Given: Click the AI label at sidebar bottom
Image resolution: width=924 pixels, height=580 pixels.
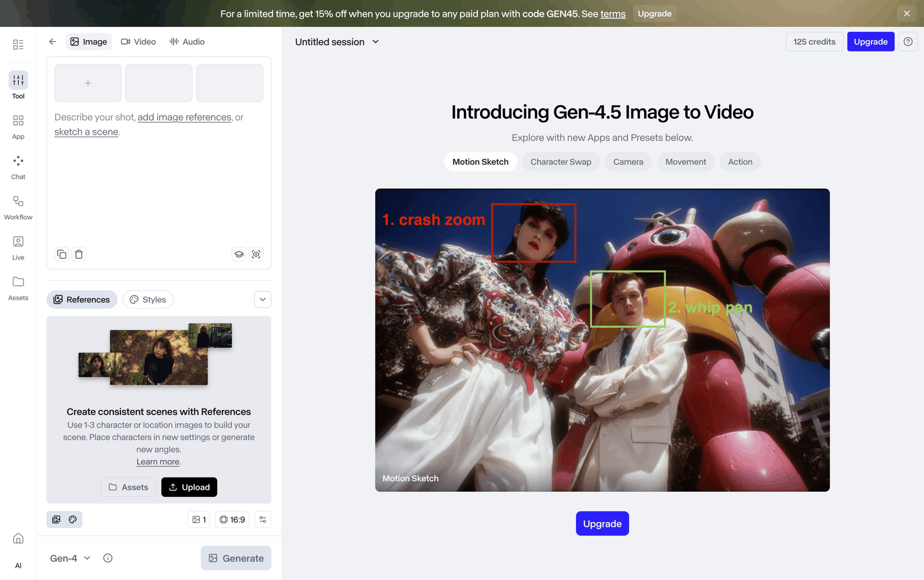Looking at the screenshot, I should point(18,566).
